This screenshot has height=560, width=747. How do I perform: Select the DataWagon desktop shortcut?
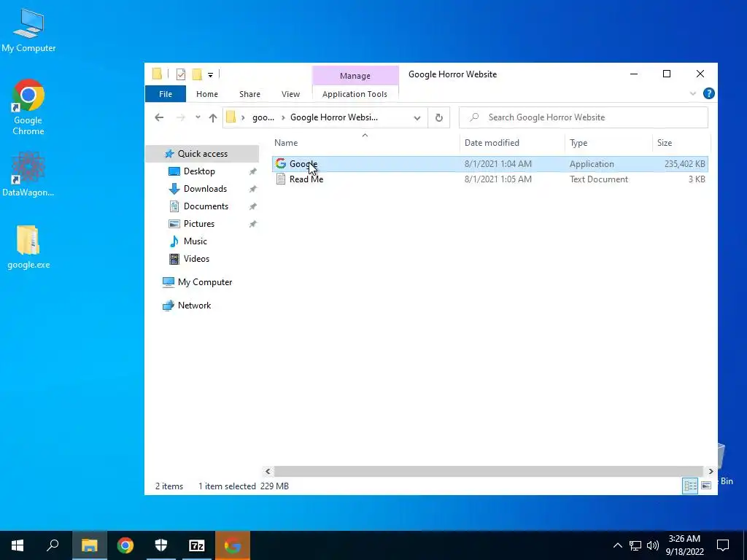tap(28, 174)
